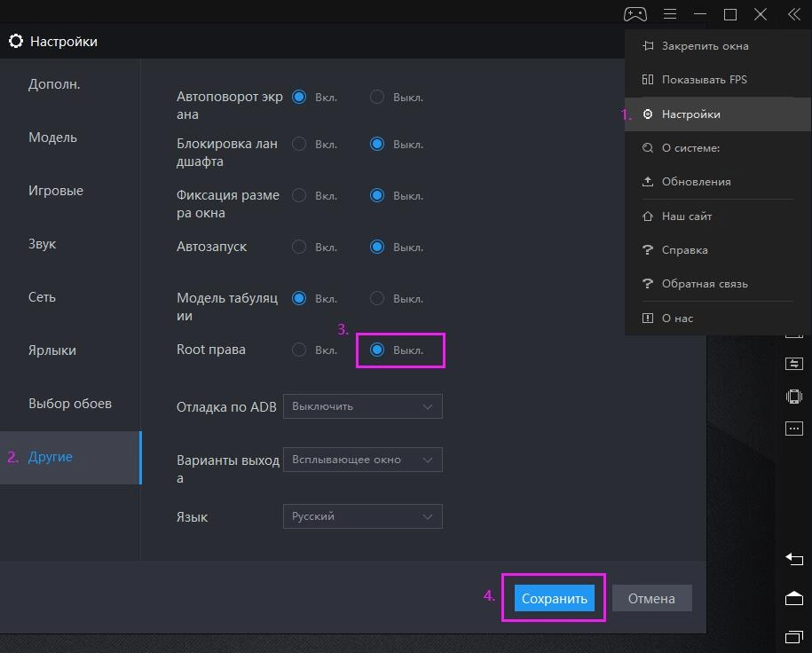Open the recent apps icon
The width and height of the screenshot is (812, 653).
click(793, 636)
